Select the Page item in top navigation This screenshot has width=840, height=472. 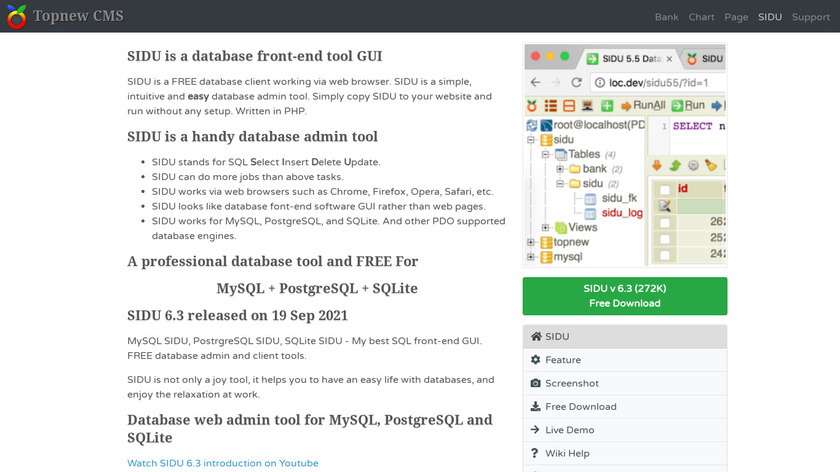pos(736,17)
